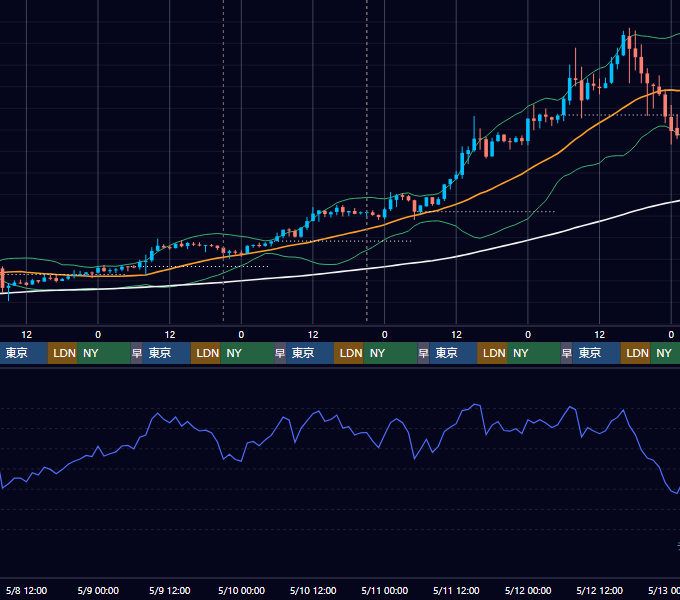Click the 5/11 12:00 date label
The width and height of the screenshot is (680, 600).
(x=456, y=590)
